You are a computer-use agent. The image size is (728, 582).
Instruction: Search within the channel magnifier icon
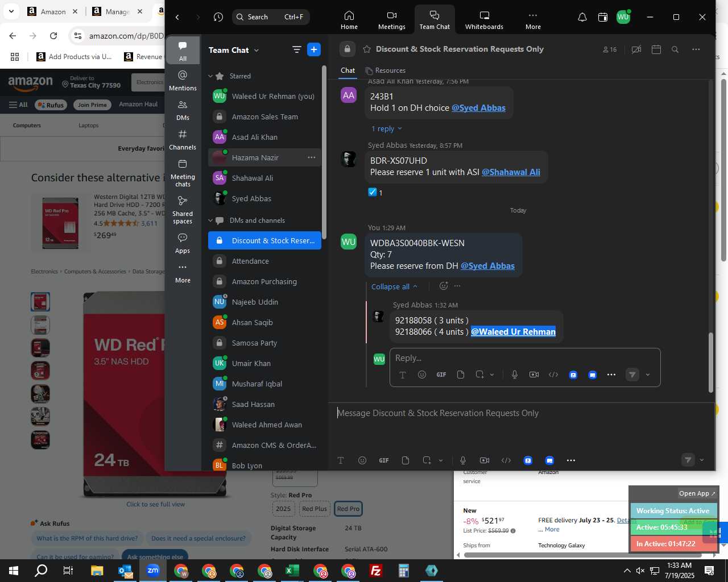pos(675,49)
